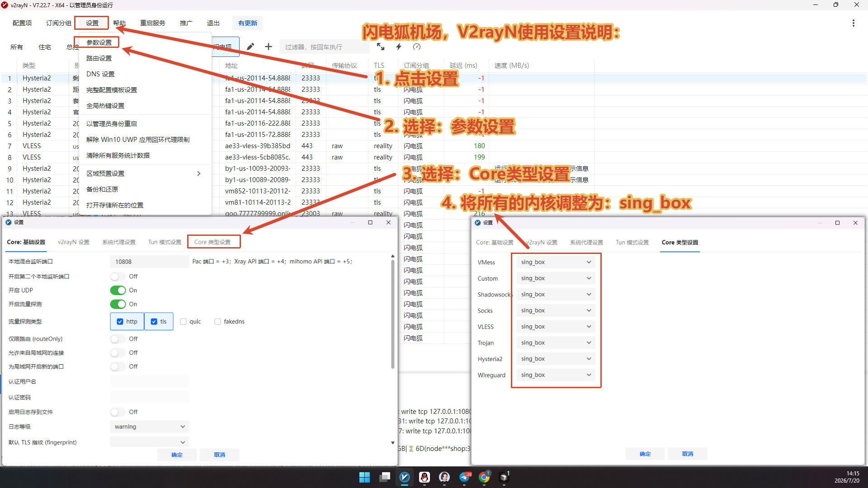Screen dimensions: 868x488
Task: Open Windows Start menu on taskbar
Action: coord(364,477)
